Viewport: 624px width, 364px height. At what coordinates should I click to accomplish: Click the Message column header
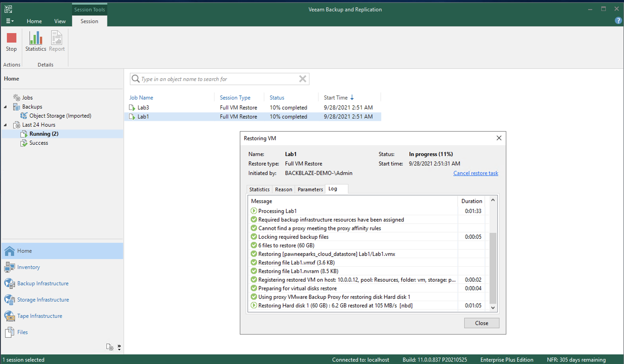coord(353,201)
